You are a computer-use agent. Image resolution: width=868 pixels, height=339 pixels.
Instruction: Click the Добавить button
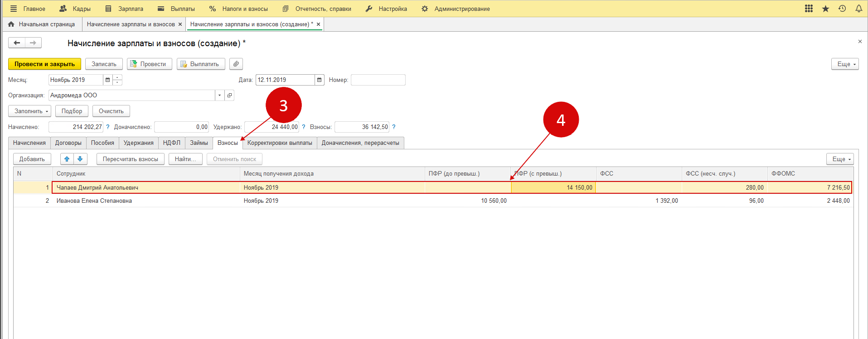coord(32,159)
